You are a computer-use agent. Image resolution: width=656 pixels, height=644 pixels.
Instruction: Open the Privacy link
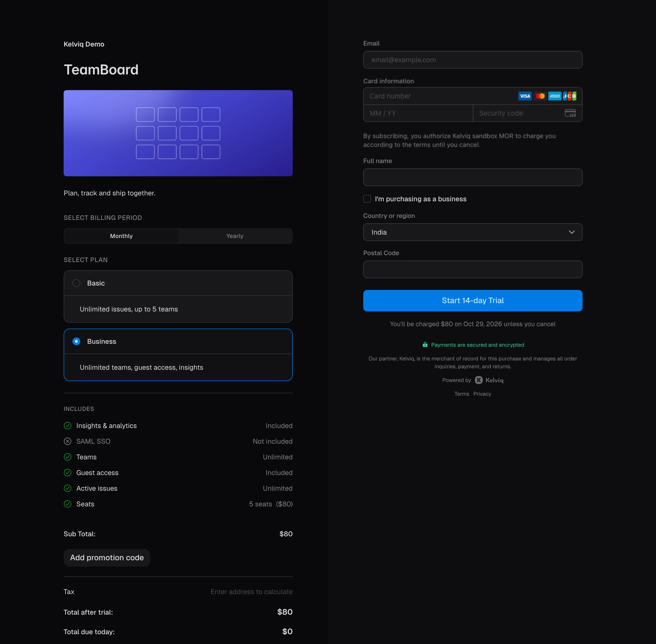point(482,394)
